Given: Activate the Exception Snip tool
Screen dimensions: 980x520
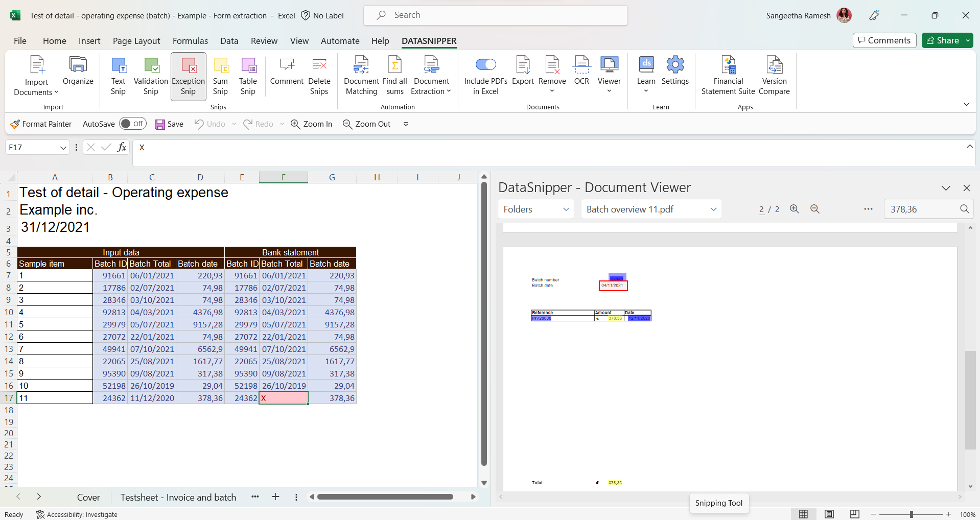Looking at the screenshot, I should point(188,76).
